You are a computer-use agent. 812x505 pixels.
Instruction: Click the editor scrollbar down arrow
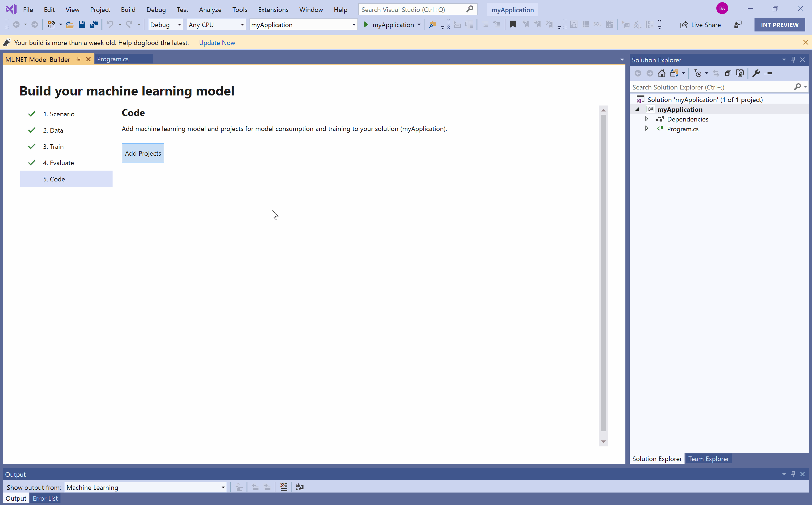[603, 442]
